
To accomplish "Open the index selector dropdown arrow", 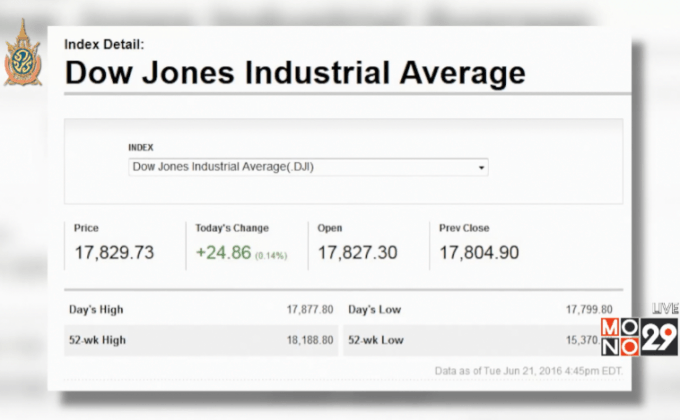I will coord(481,168).
